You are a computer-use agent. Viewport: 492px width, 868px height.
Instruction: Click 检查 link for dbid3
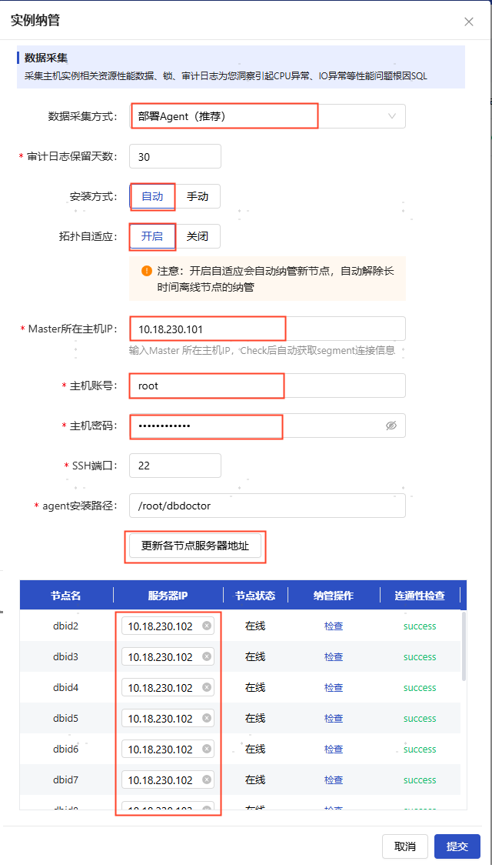334,657
